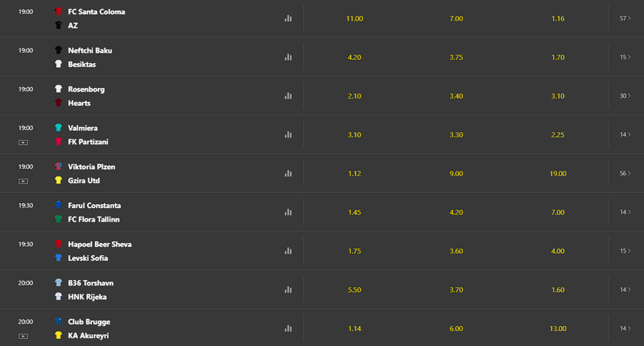Click live stream icon for Club Brugge match
Viewport: 644px width, 346px height.
click(x=23, y=336)
